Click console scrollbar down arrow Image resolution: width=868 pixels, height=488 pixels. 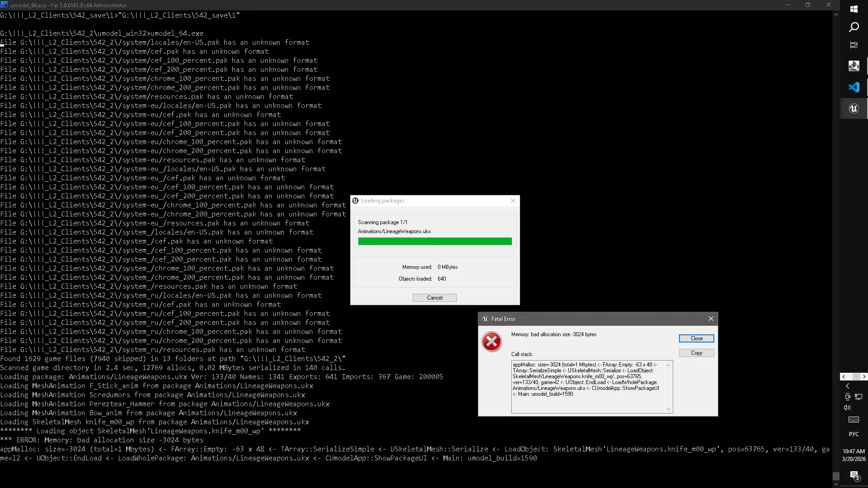click(835, 484)
